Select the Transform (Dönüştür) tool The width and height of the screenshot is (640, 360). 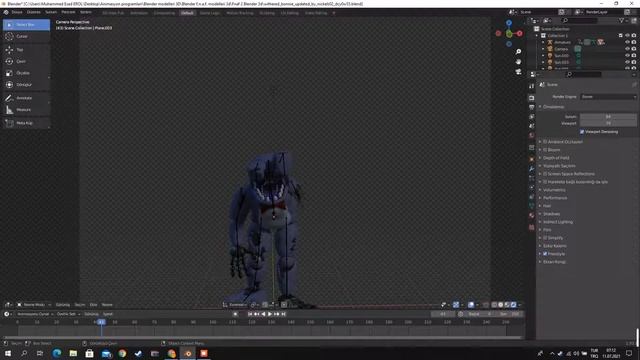tap(26, 85)
